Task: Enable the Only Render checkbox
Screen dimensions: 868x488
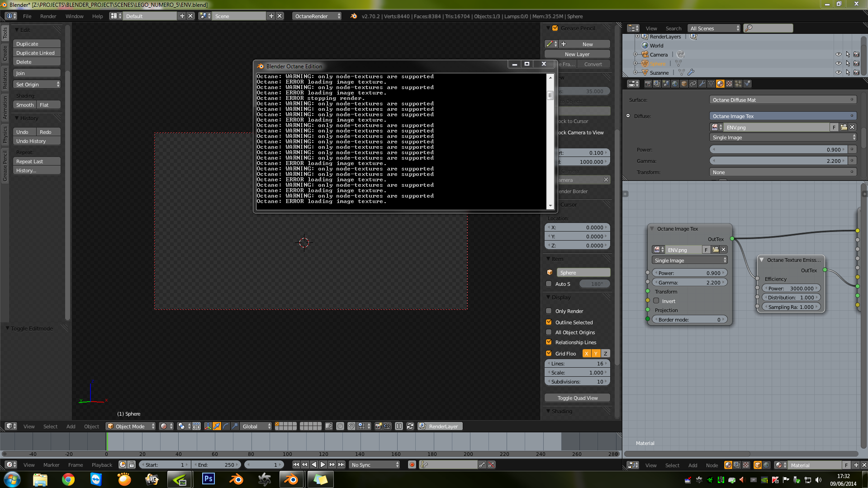Action: pyautogui.click(x=549, y=311)
